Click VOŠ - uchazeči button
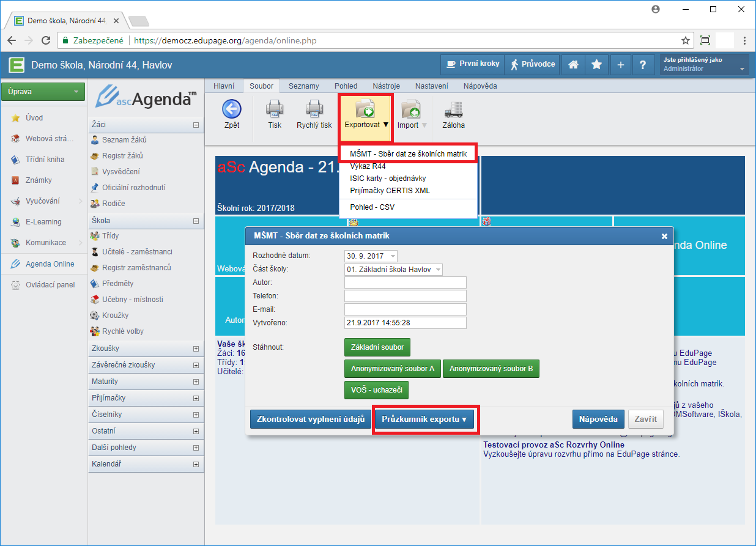 (x=376, y=389)
